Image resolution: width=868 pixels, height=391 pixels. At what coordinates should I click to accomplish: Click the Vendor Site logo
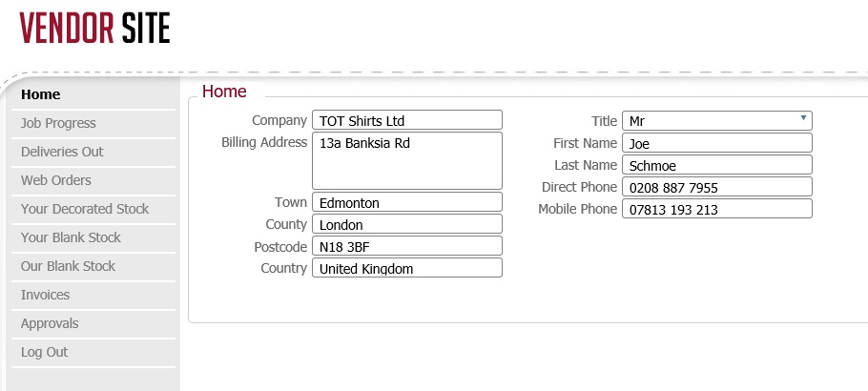click(x=94, y=29)
